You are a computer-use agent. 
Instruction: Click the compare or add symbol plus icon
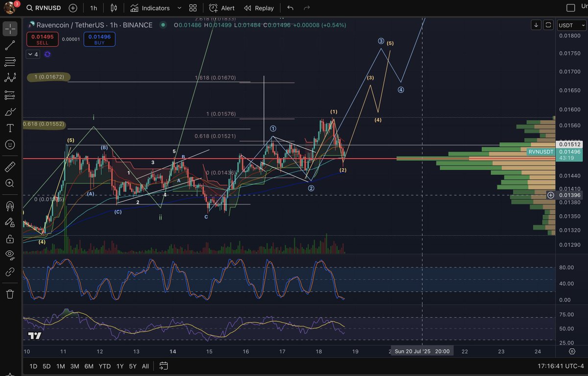tap(73, 8)
